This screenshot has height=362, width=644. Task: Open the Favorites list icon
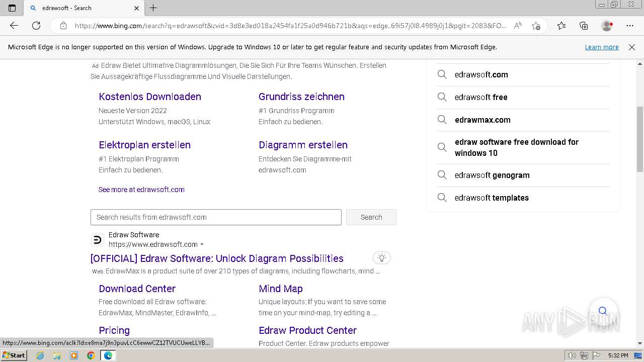[x=561, y=26]
